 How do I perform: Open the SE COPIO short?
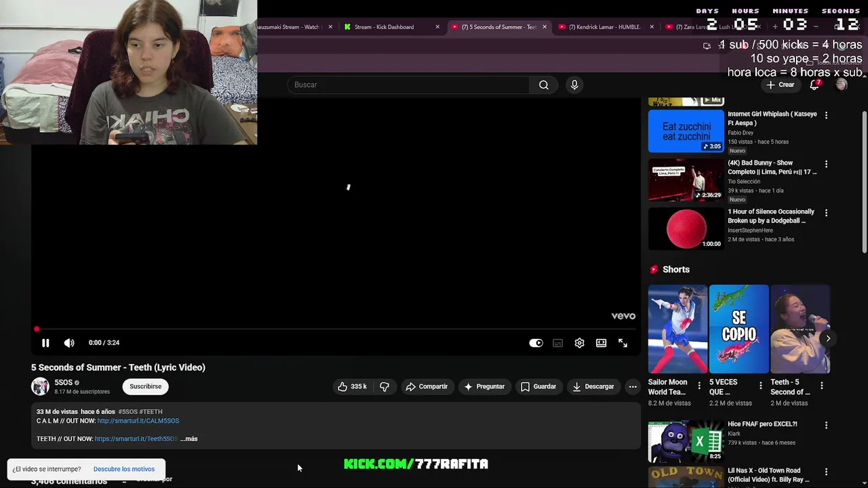[738, 329]
